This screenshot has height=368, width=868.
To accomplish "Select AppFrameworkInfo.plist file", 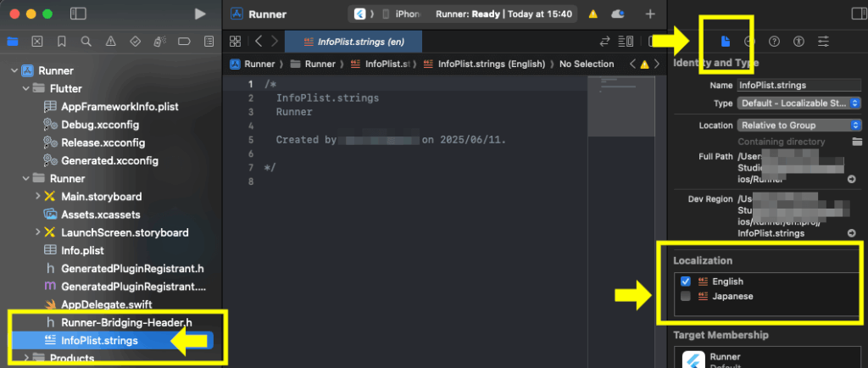I will pyautogui.click(x=120, y=107).
